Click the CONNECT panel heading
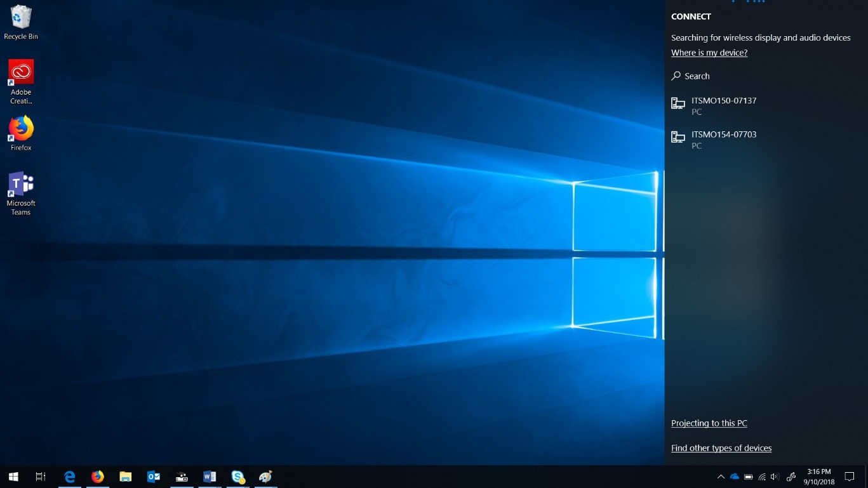The image size is (868, 488). (691, 16)
